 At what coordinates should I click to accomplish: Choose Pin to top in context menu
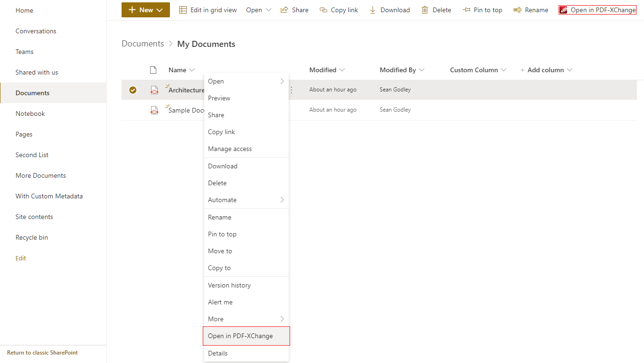click(246, 234)
